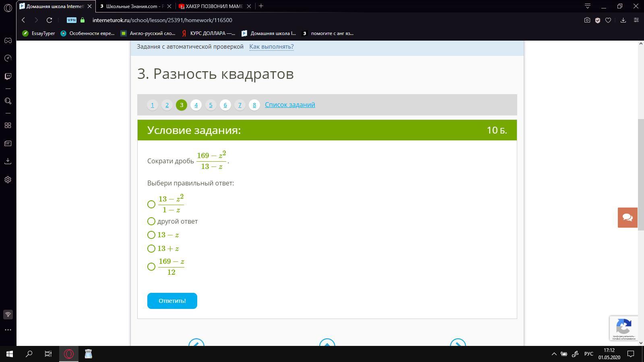The image size is (644, 362).
Task: Open the orange chat support widget
Action: pos(627,218)
